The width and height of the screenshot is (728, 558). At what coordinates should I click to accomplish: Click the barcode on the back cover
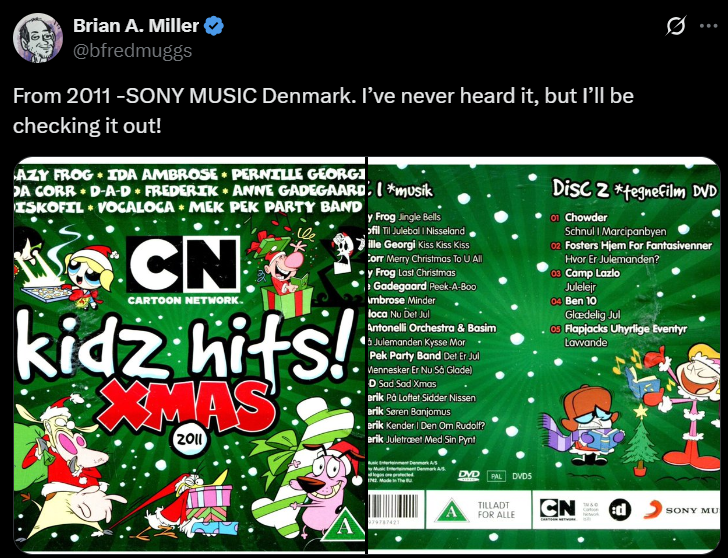coord(393,510)
